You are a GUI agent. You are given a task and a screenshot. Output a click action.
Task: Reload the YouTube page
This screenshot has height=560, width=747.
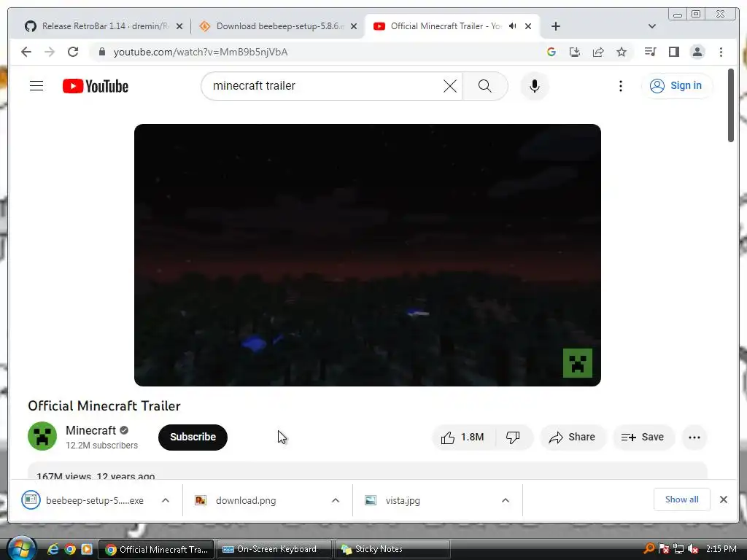[x=73, y=52]
